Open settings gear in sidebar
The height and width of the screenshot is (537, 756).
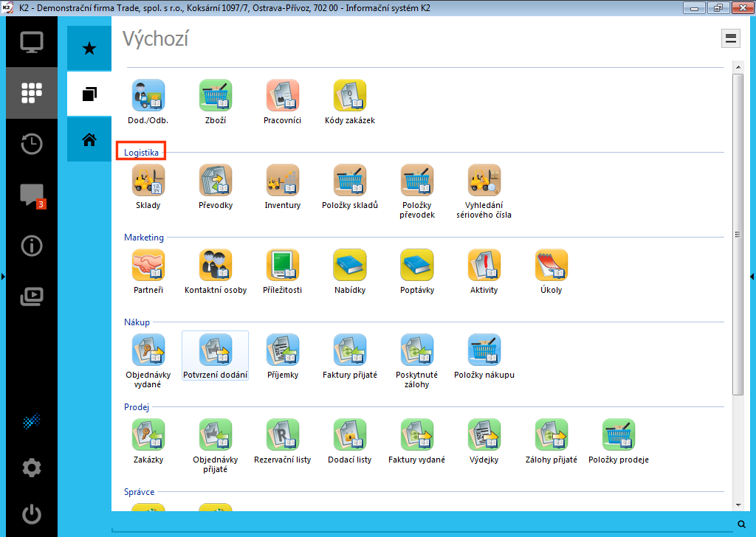(32, 467)
